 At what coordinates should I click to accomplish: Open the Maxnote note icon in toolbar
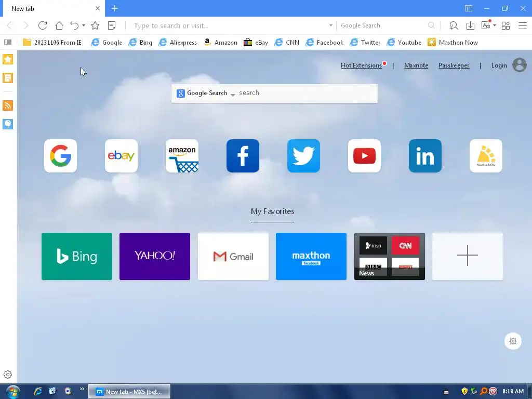point(112,25)
